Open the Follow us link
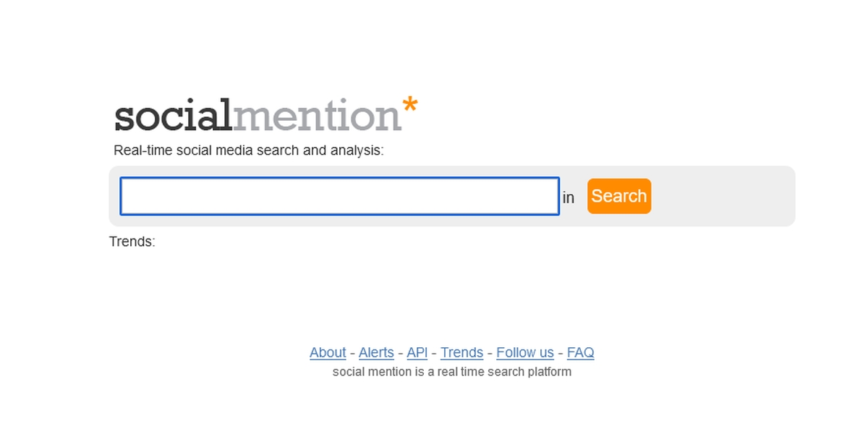Screen dimensions: 868x434 pos(524,352)
